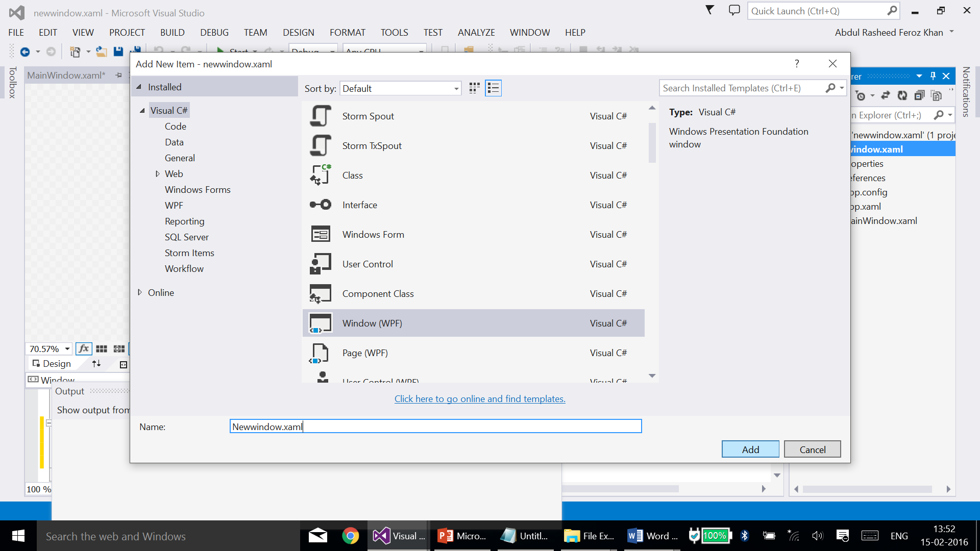Open the zoom 70.57% dropdown
Viewport: 980px width, 551px height.
67,349
